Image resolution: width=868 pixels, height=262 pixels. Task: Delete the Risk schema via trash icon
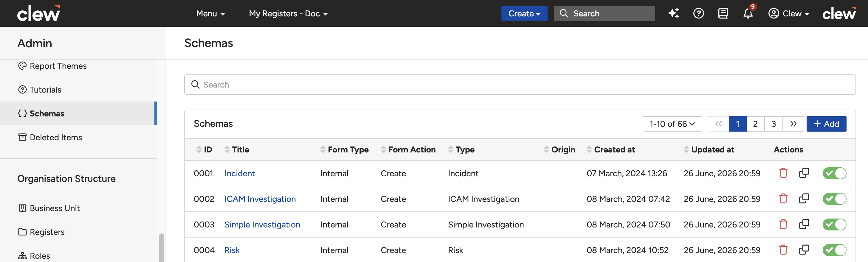(x=783, y=250)
